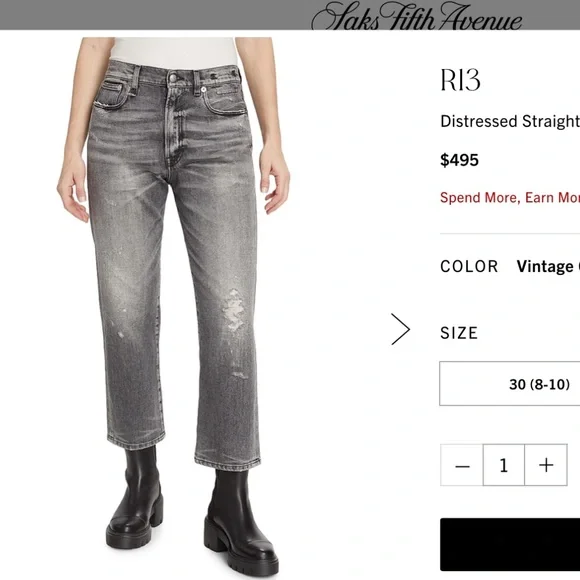
Task: Select size 30 (8-10)
Action: pyautogui.click(x=510, y=384)
